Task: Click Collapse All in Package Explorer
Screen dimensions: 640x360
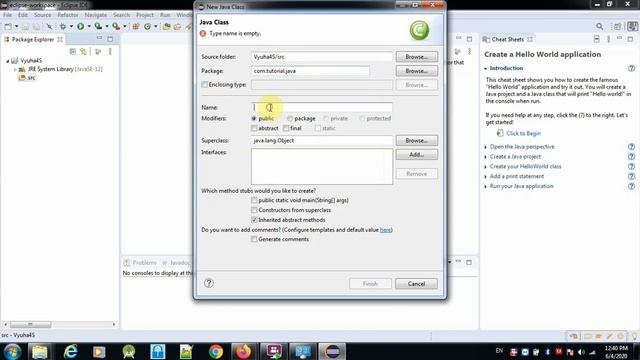Action: [73, 51]
